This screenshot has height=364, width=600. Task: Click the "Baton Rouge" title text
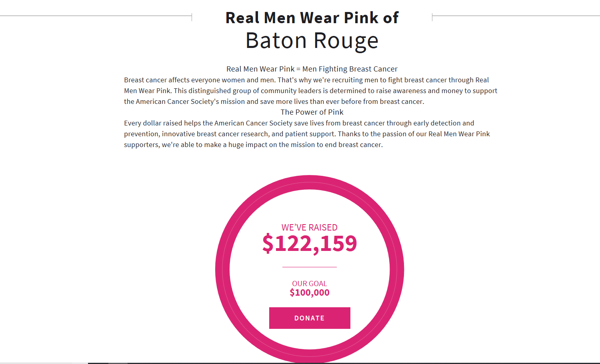312,41
